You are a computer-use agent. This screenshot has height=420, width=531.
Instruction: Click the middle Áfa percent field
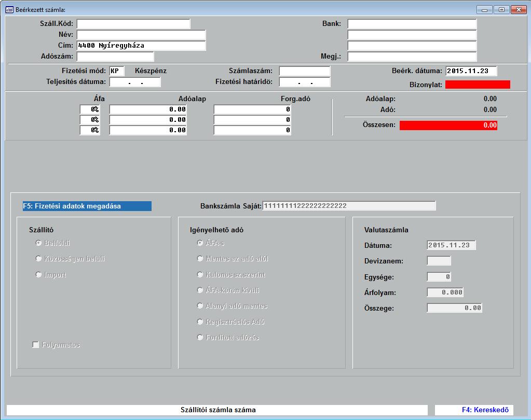click(90, 120)
